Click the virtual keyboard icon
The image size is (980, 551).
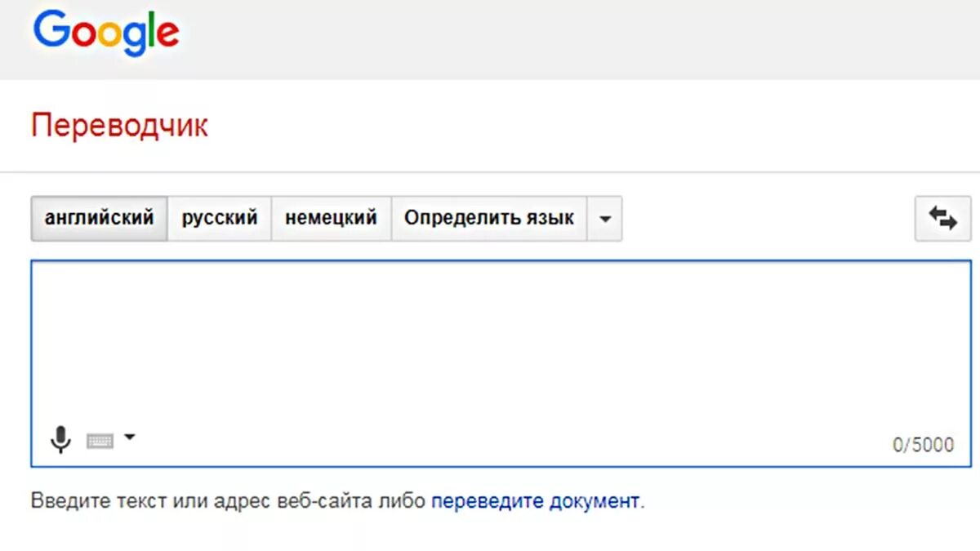pos(100,441)
